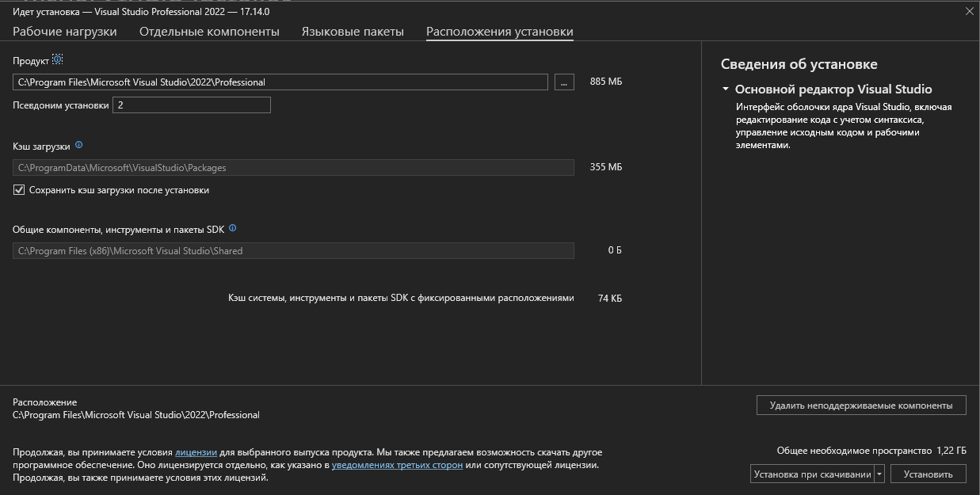Select the Расположения установки tab
The image size is (980, 495).
click(x=500, y=32)
